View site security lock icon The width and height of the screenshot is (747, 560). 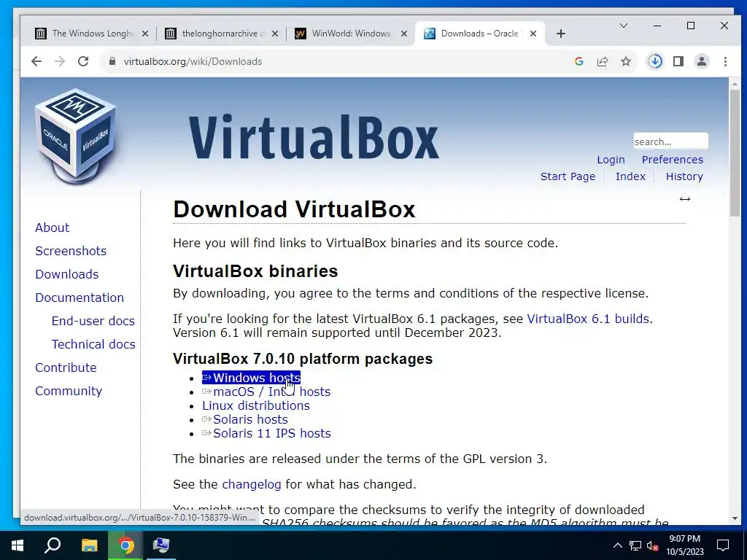coord(112,61)
